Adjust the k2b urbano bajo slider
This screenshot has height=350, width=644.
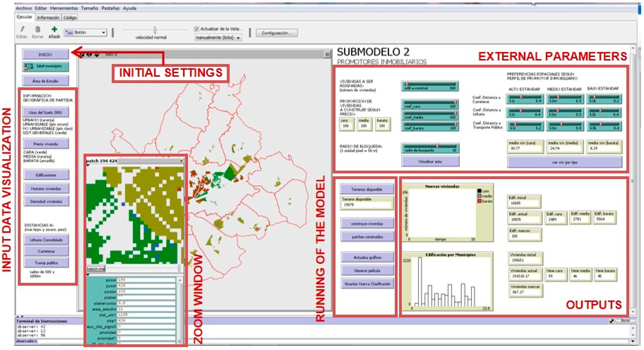604,112
